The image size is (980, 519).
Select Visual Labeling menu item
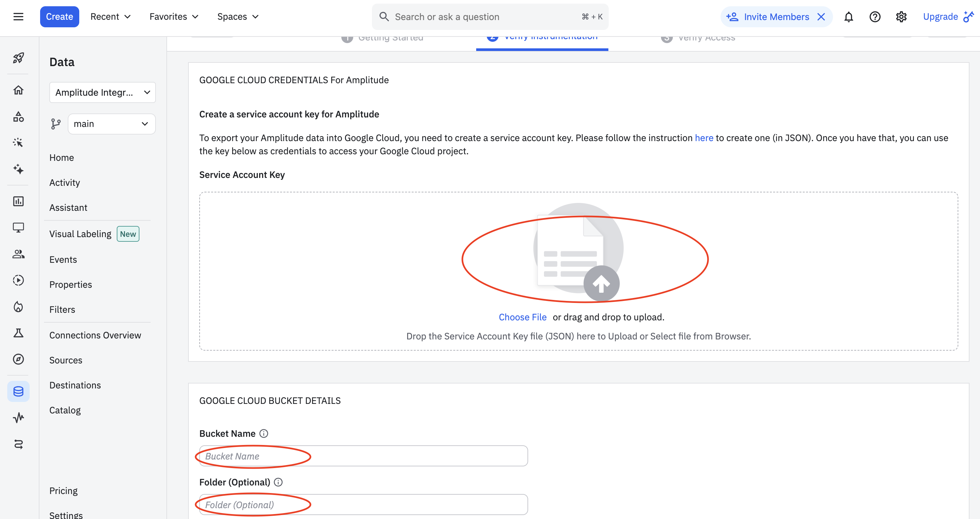tap(80, 234)
